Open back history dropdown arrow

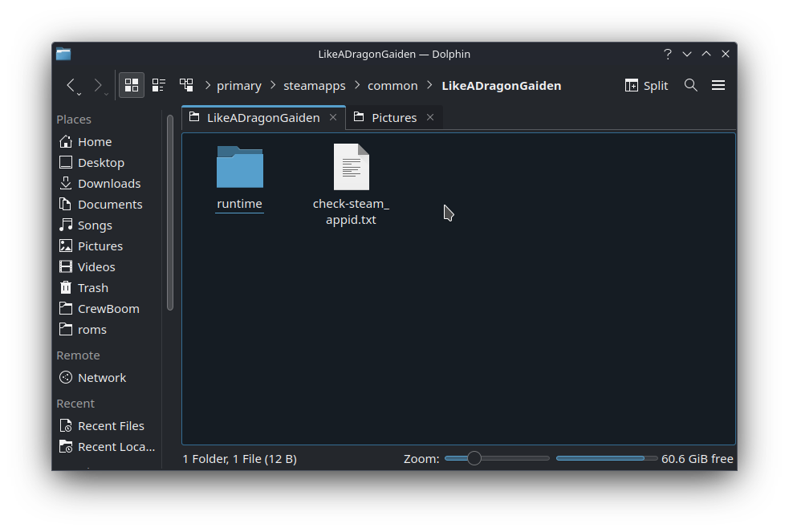[x=79, y=94]
